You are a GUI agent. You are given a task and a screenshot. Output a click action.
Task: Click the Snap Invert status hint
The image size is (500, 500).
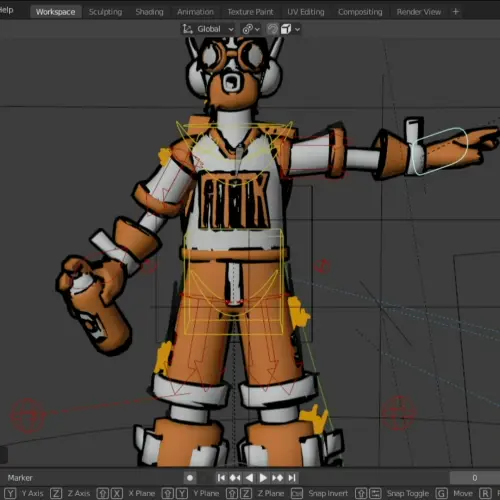coord(328,493)
